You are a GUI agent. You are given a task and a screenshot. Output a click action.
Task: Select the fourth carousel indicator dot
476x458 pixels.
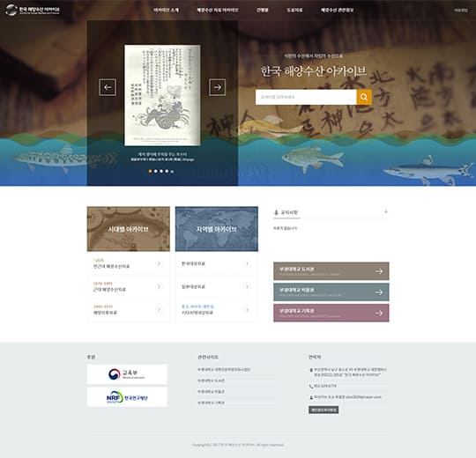167,171
